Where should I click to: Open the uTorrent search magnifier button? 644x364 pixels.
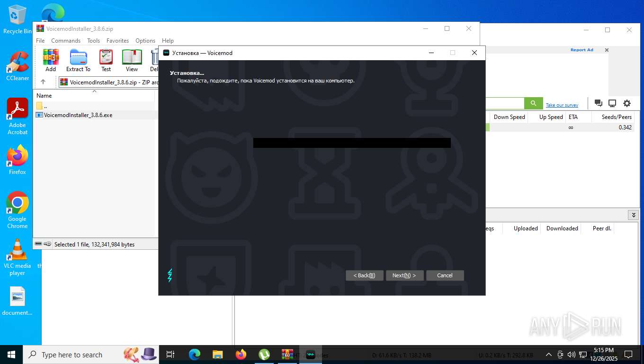[x=533, y=103]
